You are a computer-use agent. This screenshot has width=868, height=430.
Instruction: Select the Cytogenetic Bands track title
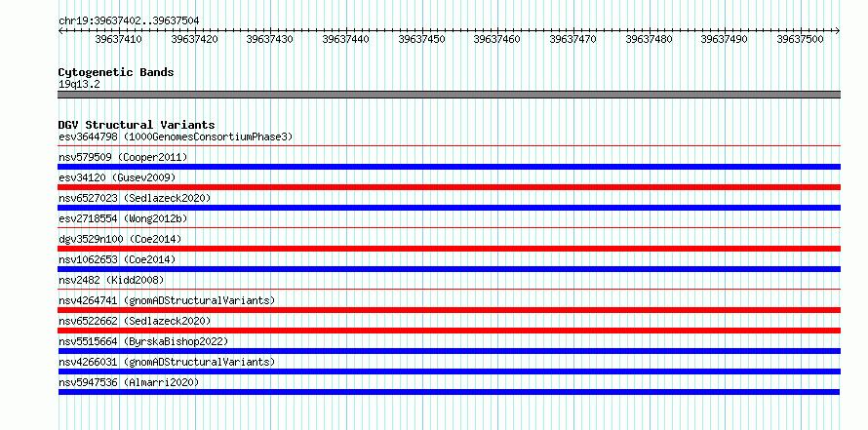pos(116,72)
